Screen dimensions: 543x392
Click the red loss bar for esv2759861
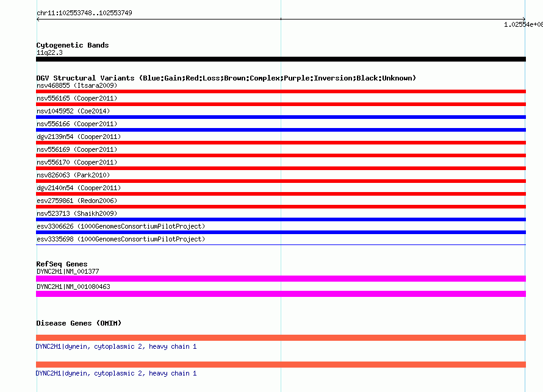(x=281, y=207)
